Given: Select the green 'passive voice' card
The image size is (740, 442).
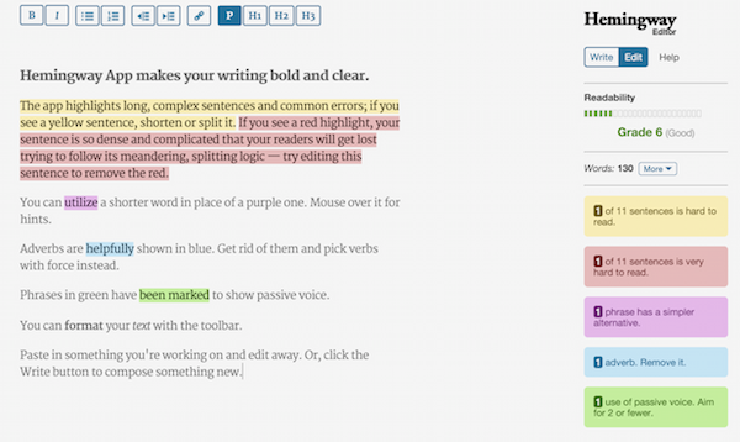Looking at the screenshot, I should [x=656, y=407].
